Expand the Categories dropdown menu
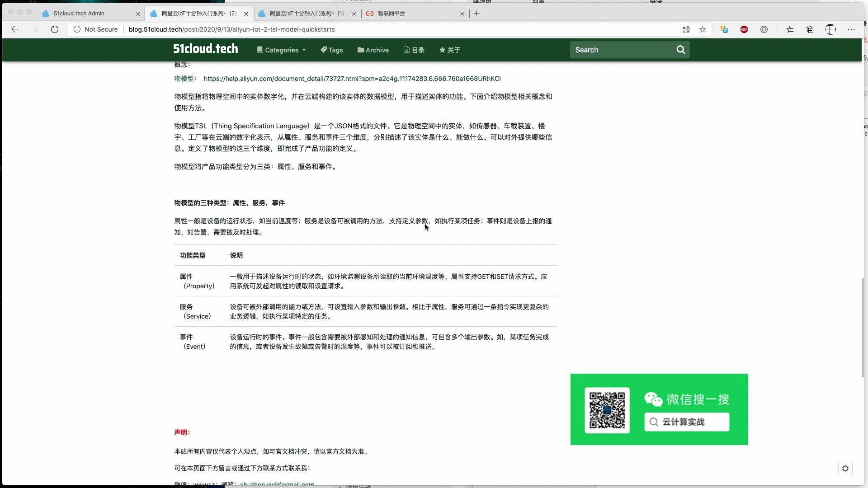Viewport: 868px width, 488px height. [x=282, y=50]
